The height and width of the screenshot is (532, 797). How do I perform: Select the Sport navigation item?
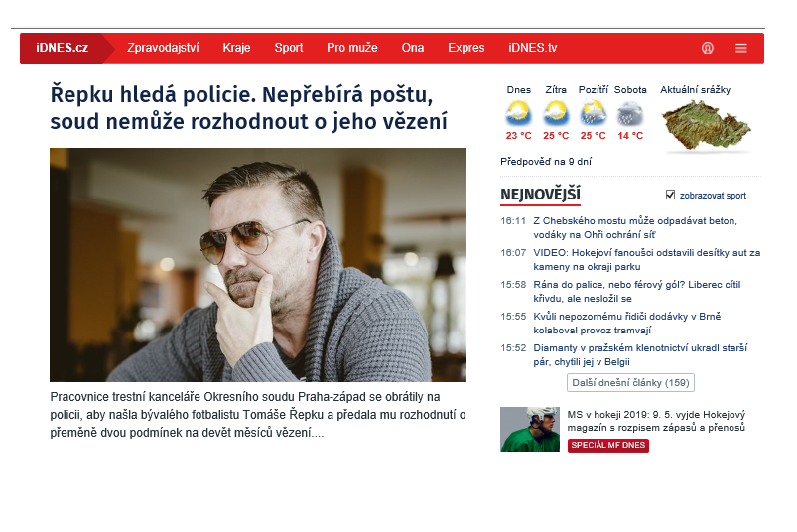click(289, 48)
